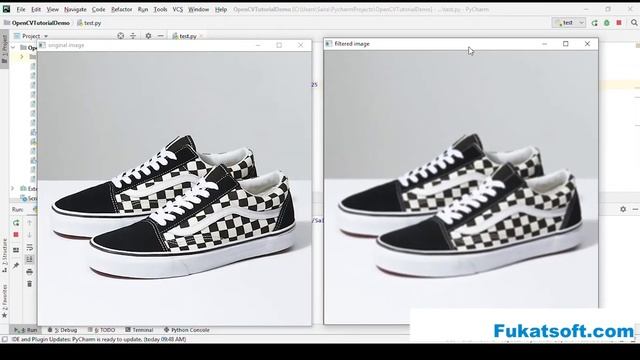Open the Run menu in menu bar

coord(143,9)
